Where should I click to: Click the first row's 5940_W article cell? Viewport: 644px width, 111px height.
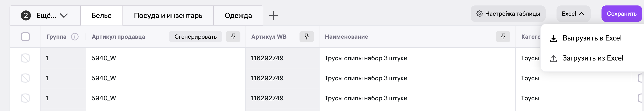coord(104,58)
